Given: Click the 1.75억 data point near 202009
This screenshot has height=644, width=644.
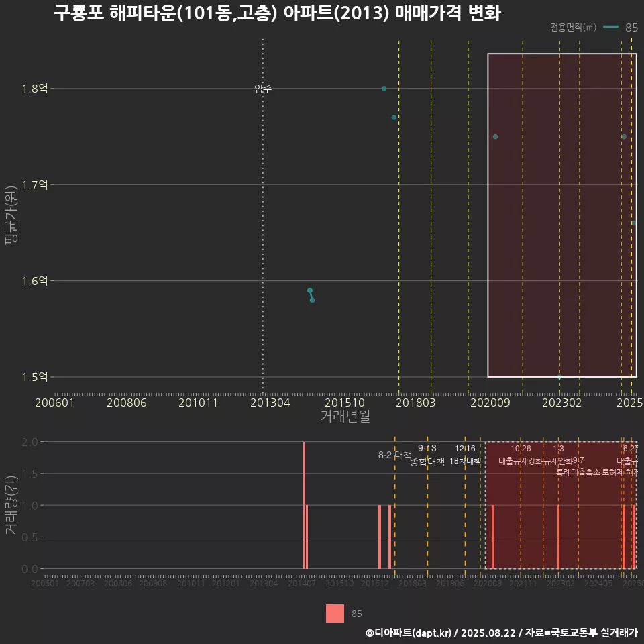Looking at the screenshot, I should (x=495, y=136).
